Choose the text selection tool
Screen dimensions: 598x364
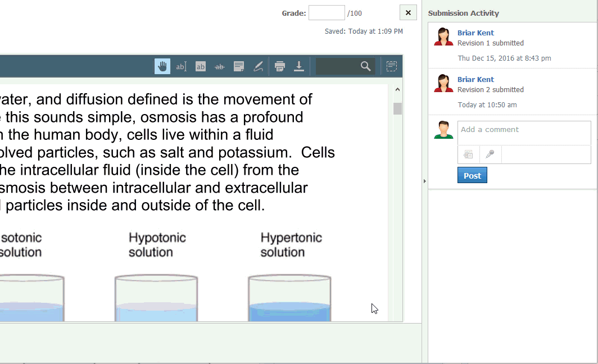pyautogui.click(x=181, y=66)
